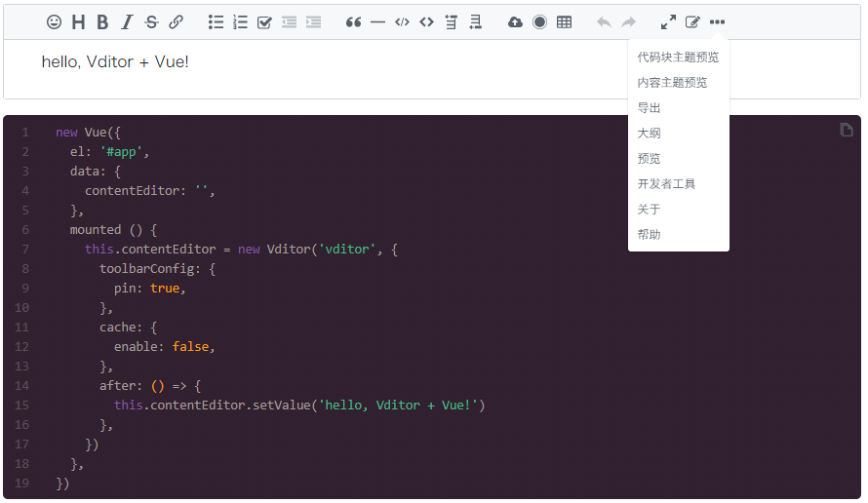Viewport: 868px width, 503px height.
Task: Undo the last edit
Action: [604, 22]
